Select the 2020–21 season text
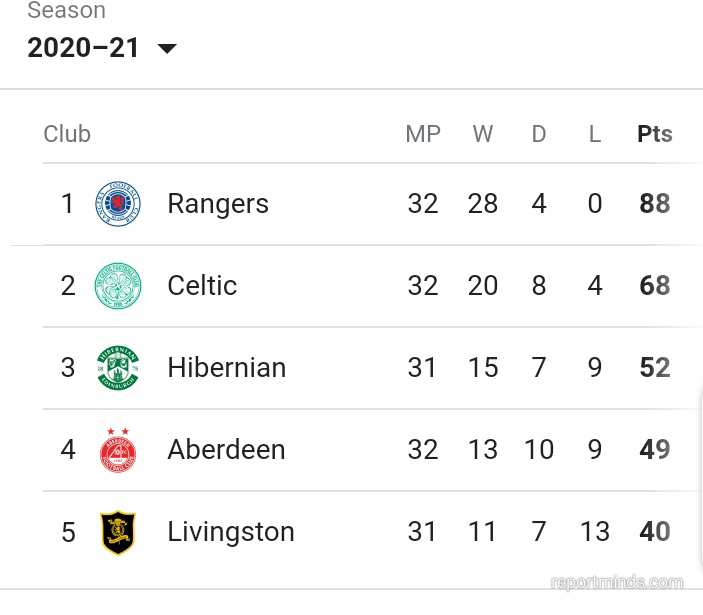Viewport: 703px width, 615px height. pyautogui.click(x=83, y=48)
